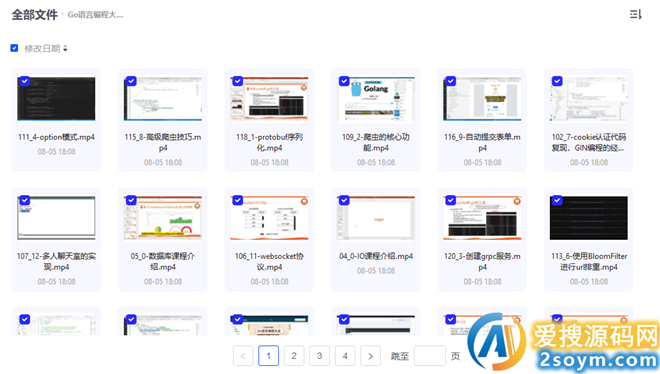The height and width of the screenshot is (374, 660).
Task: Focus the 跳至 page number input field
Action: (430, 356)
